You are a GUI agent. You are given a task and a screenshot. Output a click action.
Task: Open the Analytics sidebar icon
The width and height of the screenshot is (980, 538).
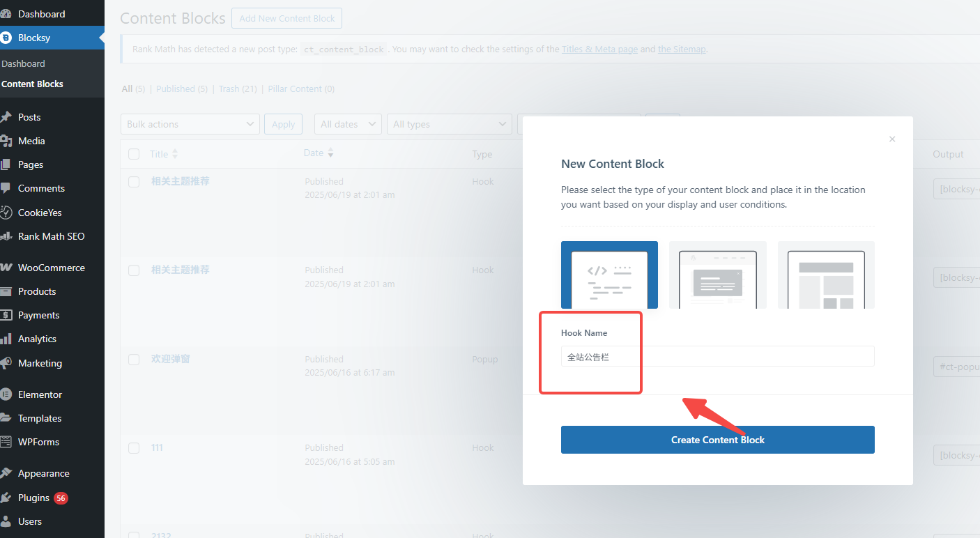[x=8, y=339]
